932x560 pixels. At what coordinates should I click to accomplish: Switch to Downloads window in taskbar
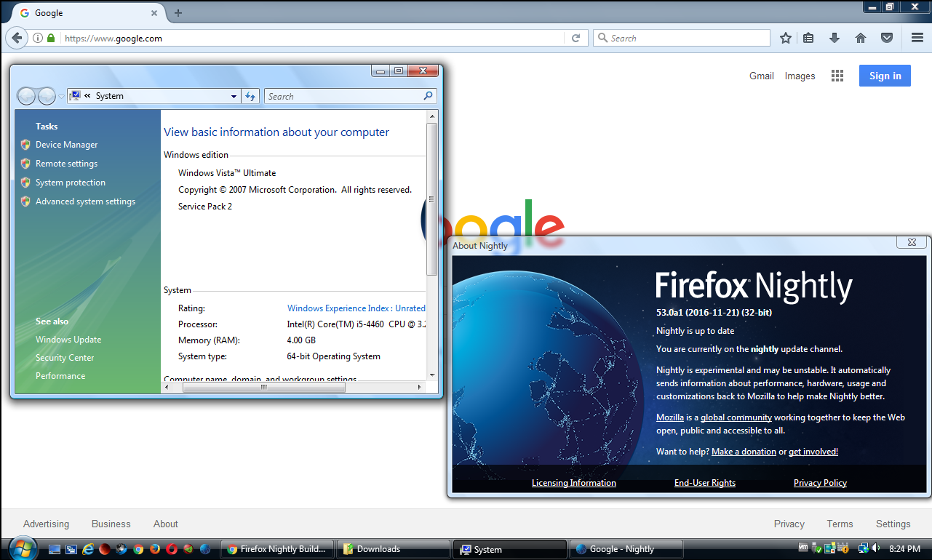click(394, 549)
